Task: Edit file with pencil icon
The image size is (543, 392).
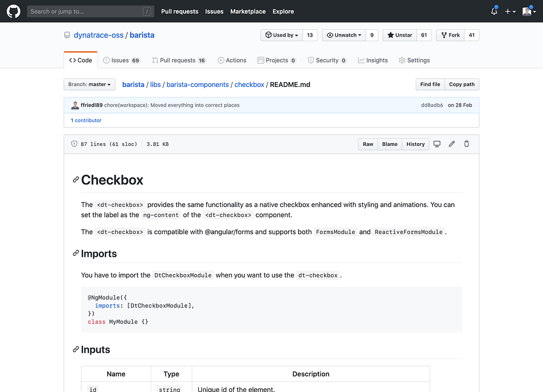Action: (452, 144)
